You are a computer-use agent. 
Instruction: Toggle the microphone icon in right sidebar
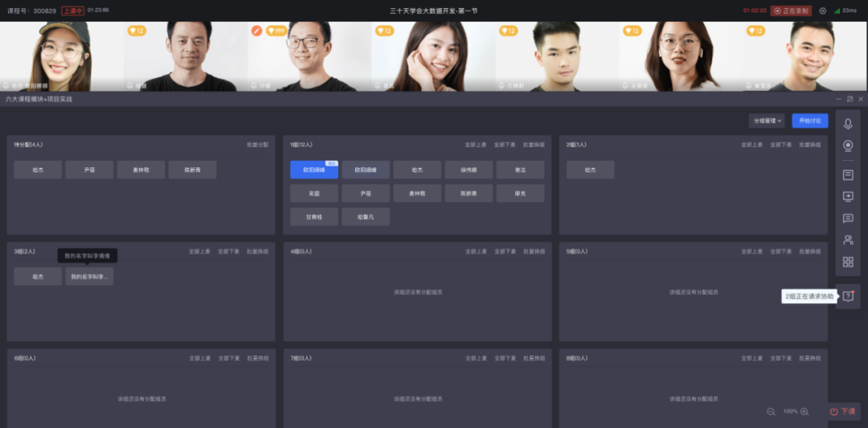click(x=848, y=124)
